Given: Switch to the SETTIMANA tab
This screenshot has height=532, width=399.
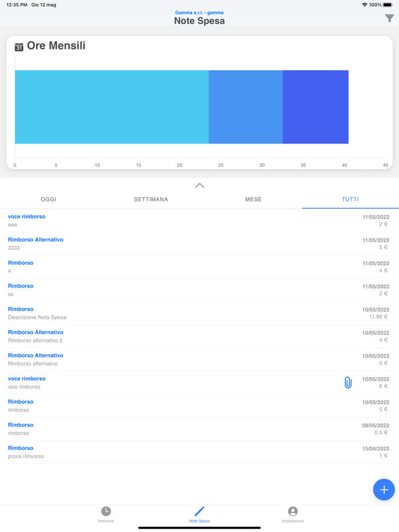Looking at the screenshot, I should coord(151,199).
